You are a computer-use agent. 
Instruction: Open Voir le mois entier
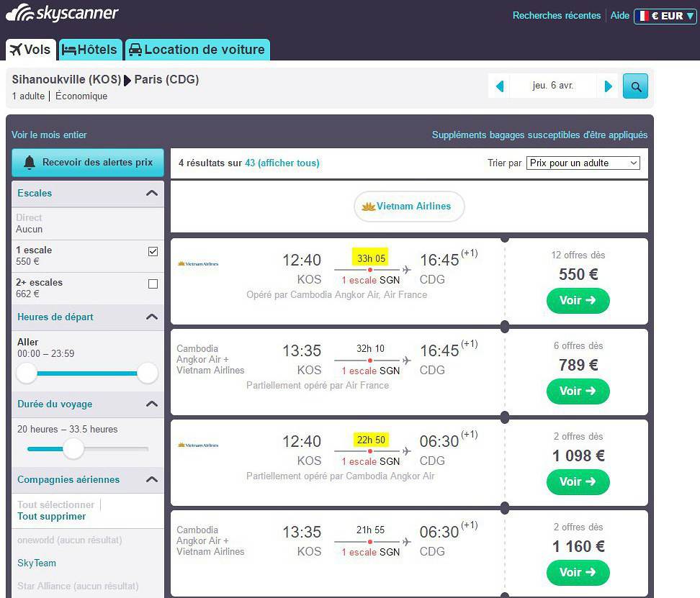click(49, 135)
